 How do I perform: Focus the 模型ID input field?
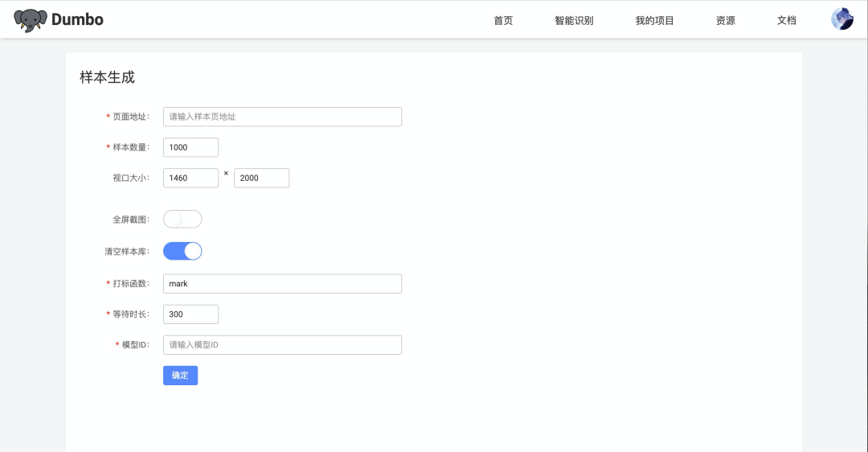[282, 345]
